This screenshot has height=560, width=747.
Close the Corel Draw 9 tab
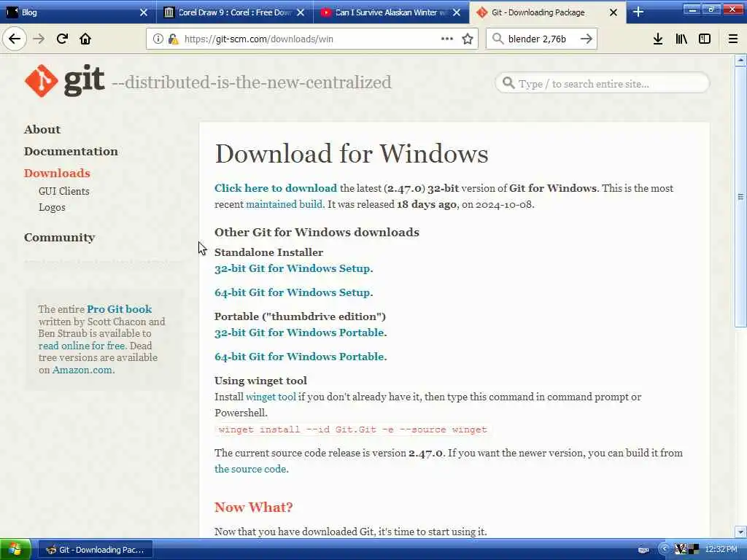click(300, 12)
